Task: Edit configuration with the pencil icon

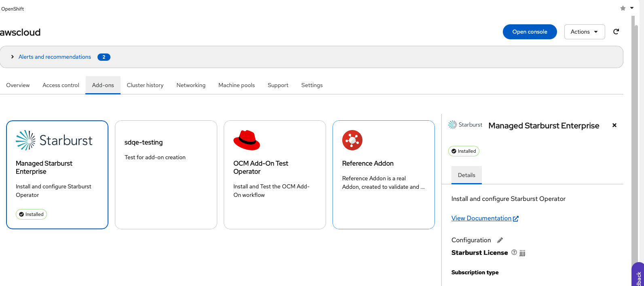Action: coord(500,240)
